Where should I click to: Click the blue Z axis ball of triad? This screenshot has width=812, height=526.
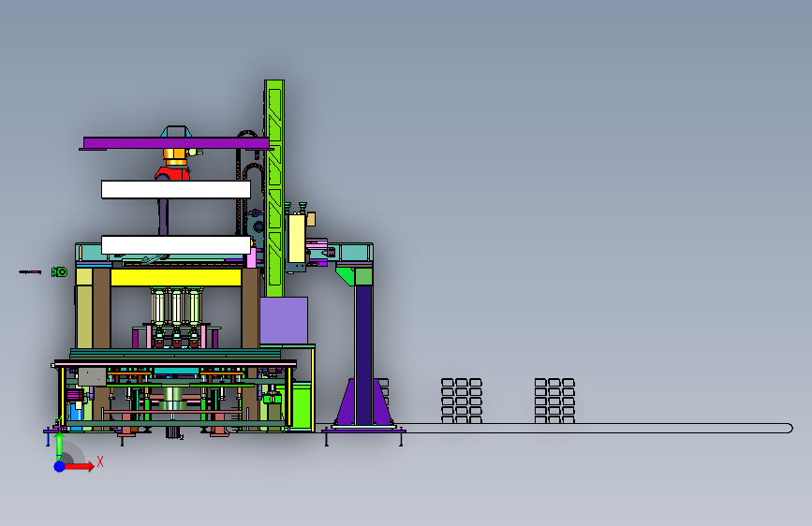tap(60, 466)
